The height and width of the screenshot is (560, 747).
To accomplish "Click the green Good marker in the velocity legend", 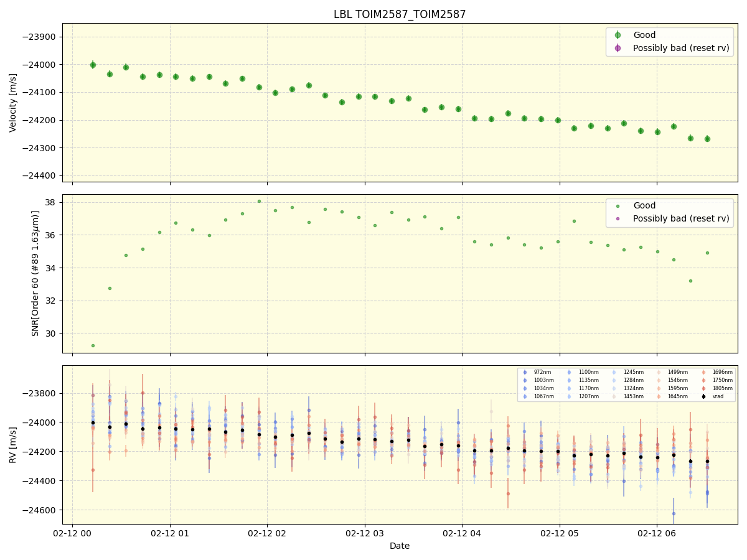I will 618,35.
